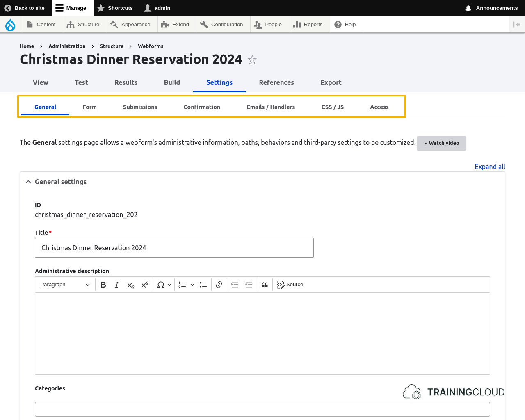This screenshot has width=525, height=420.
Task: Switch to the Export tab
Action: click(331, 82)
